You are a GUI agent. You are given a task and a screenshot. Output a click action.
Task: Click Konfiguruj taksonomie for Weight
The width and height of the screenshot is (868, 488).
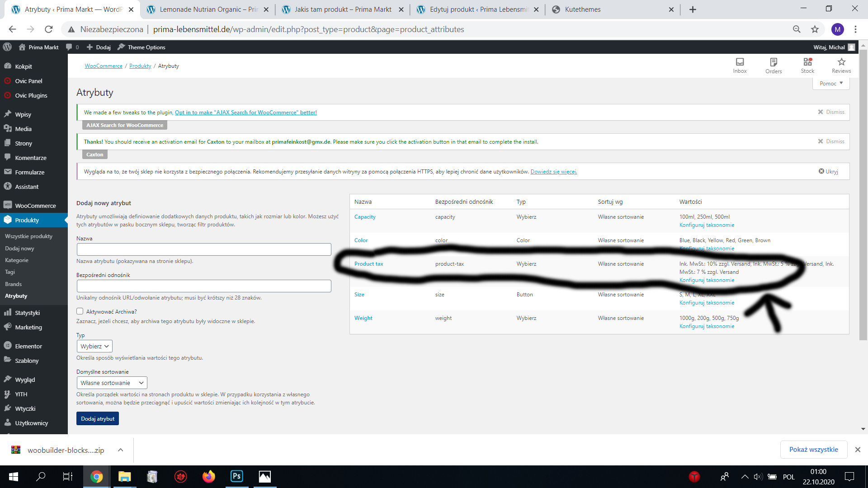(x=707, y=326)
